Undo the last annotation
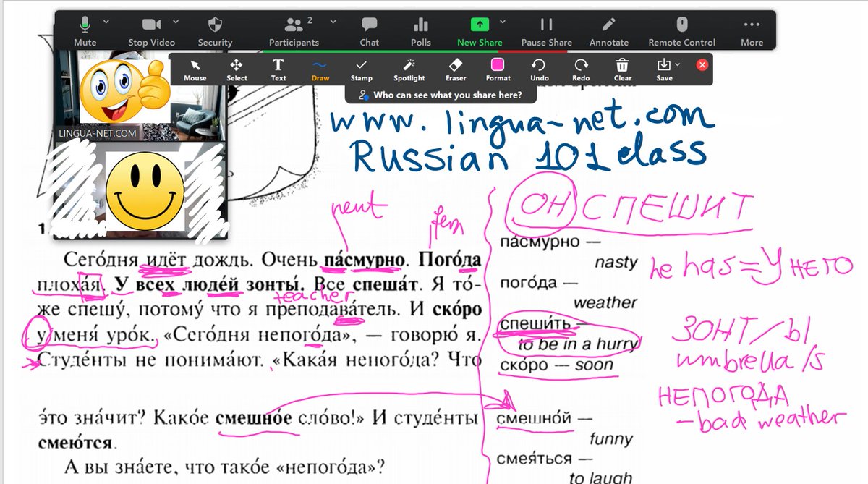The height and width of the screenshot is (484, 868). tap(539, 69)
